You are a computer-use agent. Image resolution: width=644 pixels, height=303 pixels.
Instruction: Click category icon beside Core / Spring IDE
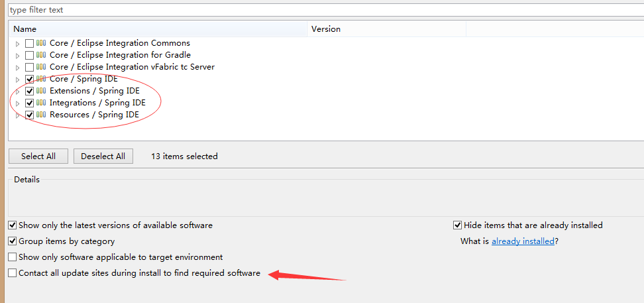click(x=40, y=79)
